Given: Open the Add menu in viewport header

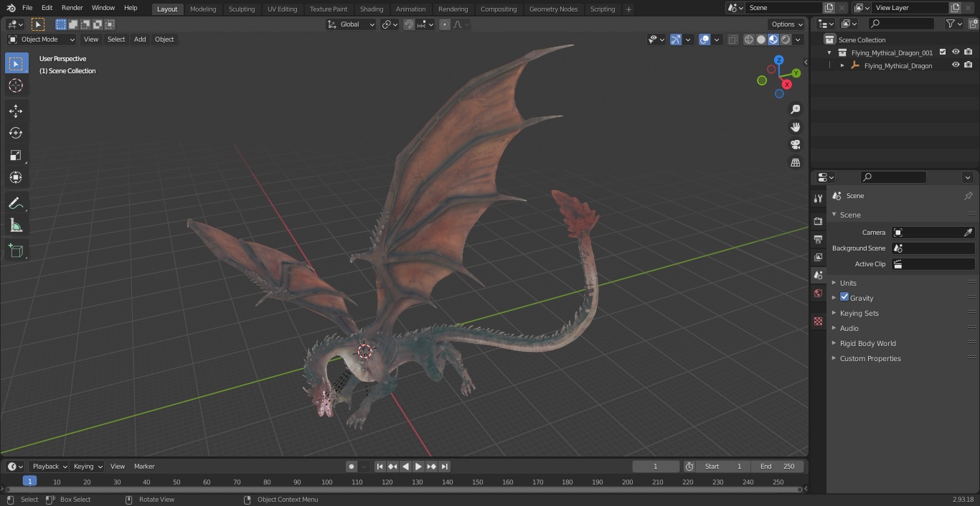Looking at the screenshot, I should tap(140, 39).
